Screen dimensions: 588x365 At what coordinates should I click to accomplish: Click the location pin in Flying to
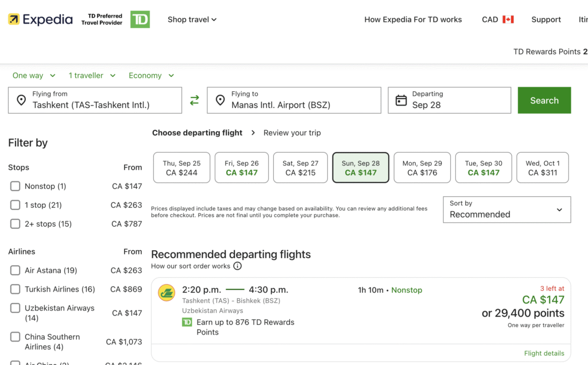tap(220, 100)
